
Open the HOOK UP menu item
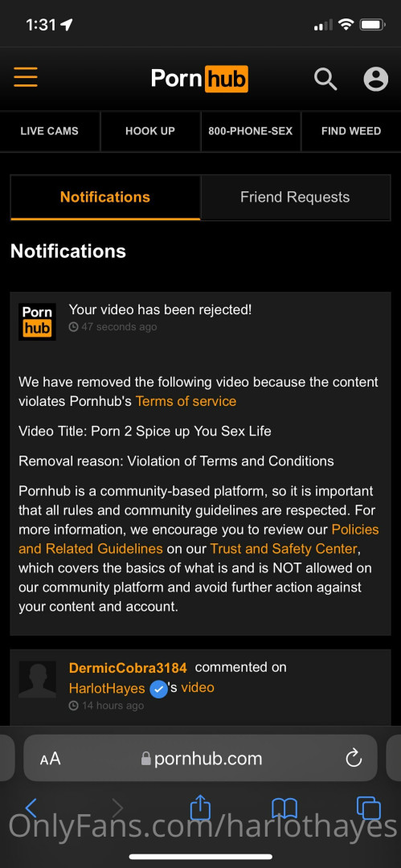pos(150,131)
